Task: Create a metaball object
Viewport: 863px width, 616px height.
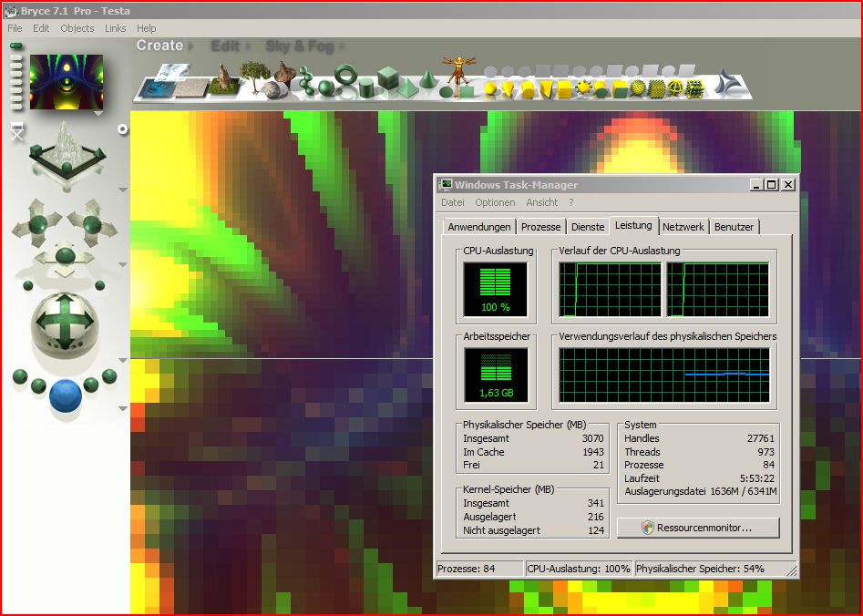Action: (305, 83)
